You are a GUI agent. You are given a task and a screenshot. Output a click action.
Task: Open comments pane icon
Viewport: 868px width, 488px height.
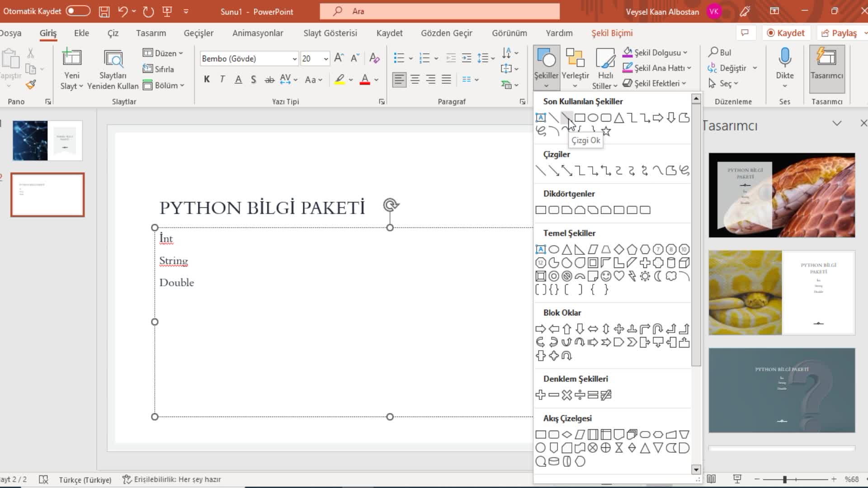click(745, 33)
